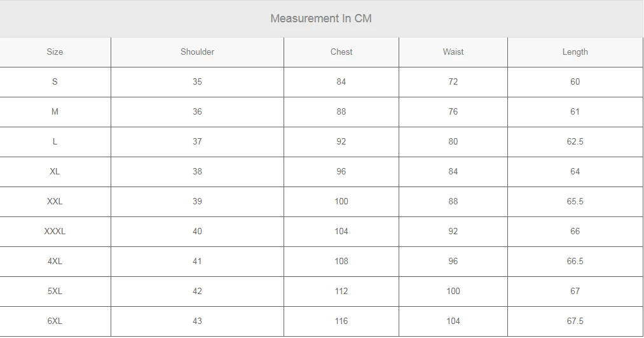The height and width of the screenshot is (338, 644).
Task: Select chest value 116 for 6XL
Action: [341, 321]
